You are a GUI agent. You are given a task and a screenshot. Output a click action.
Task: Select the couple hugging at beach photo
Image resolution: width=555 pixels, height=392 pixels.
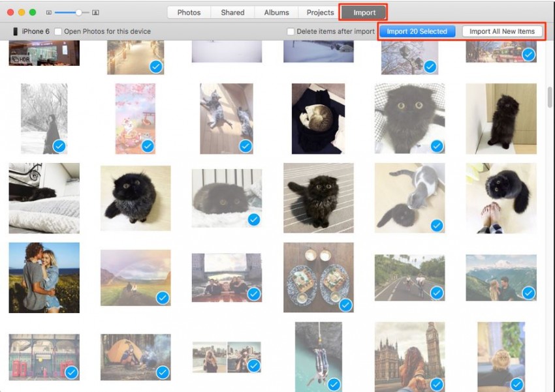[44, 277]
